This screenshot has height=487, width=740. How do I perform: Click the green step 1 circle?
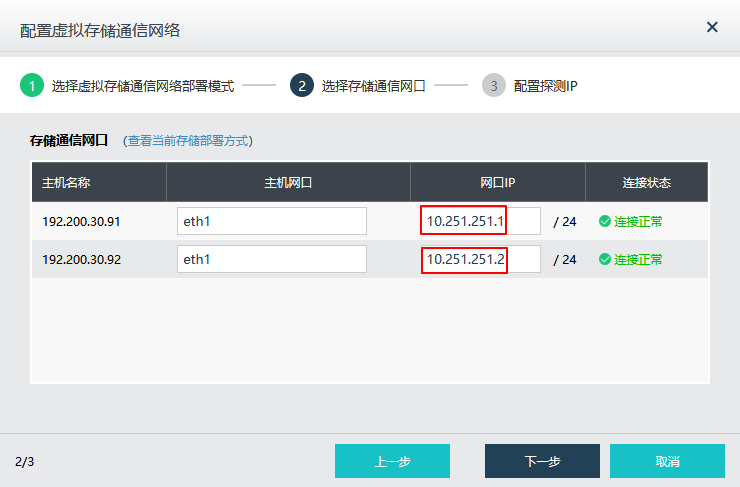pos(32,86)
